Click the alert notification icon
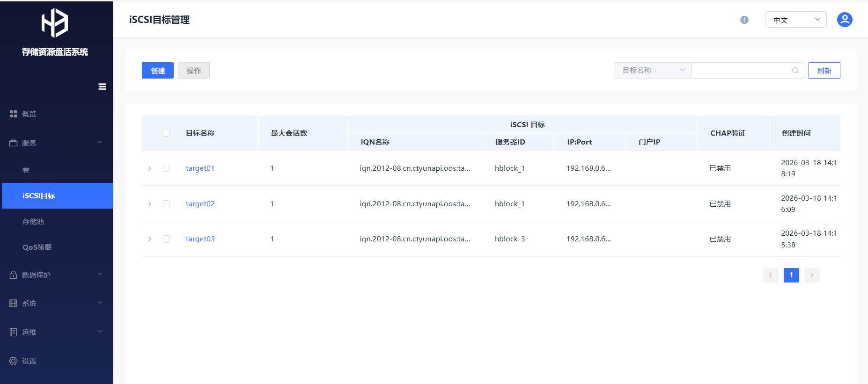 click(744, 20)
